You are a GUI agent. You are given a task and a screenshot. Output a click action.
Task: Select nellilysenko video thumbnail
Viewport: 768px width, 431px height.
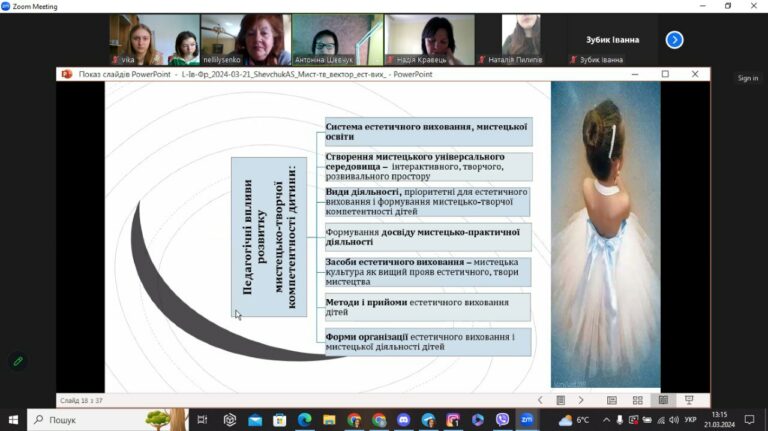(245, 40)
